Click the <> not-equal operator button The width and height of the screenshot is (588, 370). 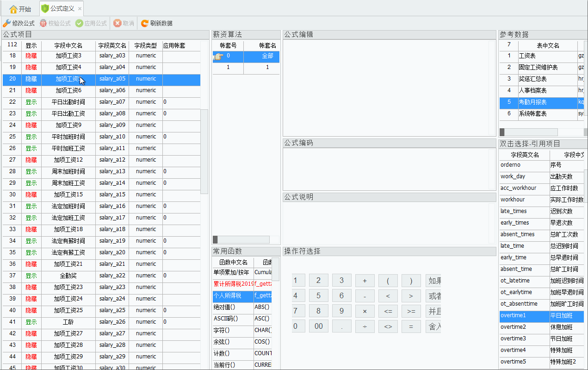(x=388, y=326)
